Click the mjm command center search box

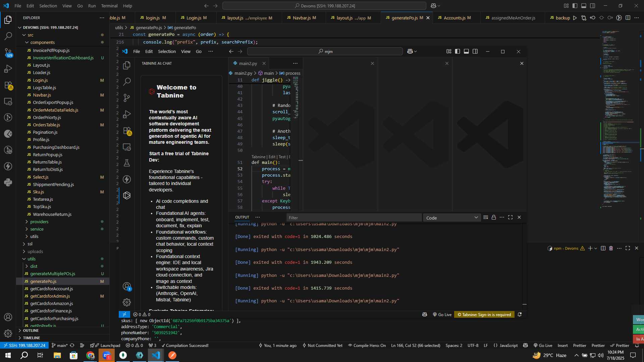point(325,51)
